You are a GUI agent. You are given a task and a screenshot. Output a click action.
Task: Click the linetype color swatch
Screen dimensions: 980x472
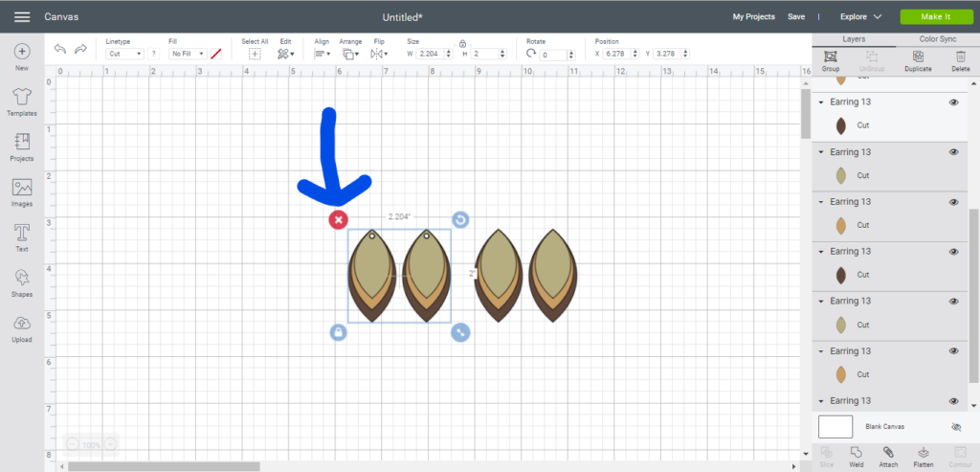point(216,55)
